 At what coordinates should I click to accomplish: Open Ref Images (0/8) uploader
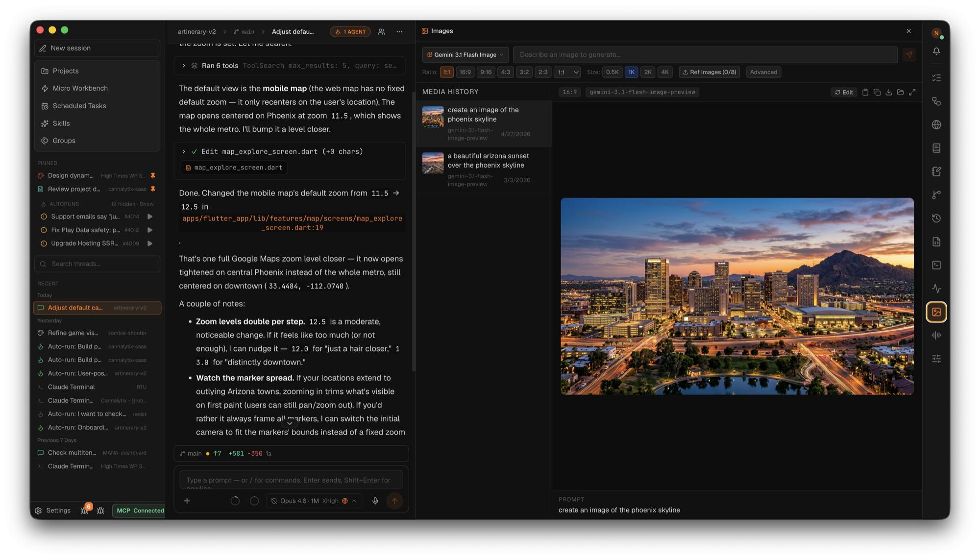[709, 72]
